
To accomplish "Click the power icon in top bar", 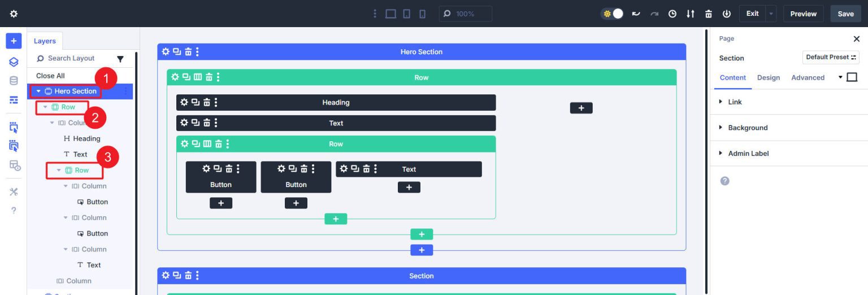I will coord(727,14).
